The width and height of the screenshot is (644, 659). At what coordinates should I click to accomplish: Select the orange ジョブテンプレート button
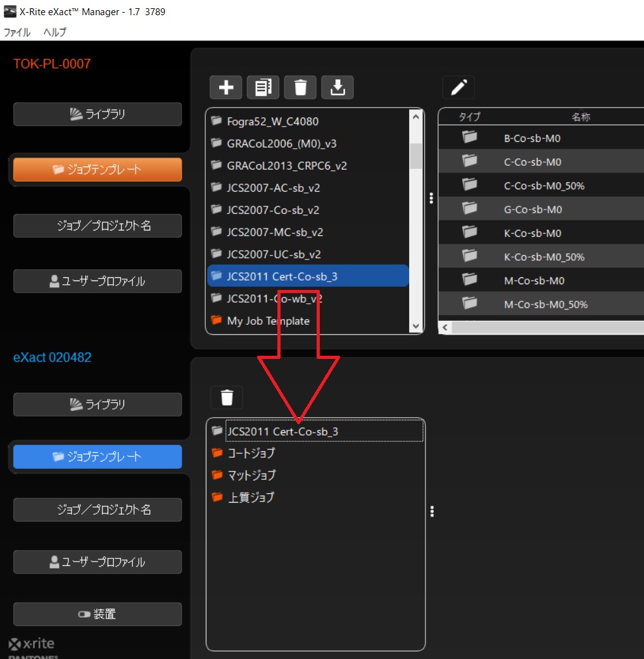tap(98, 170)
